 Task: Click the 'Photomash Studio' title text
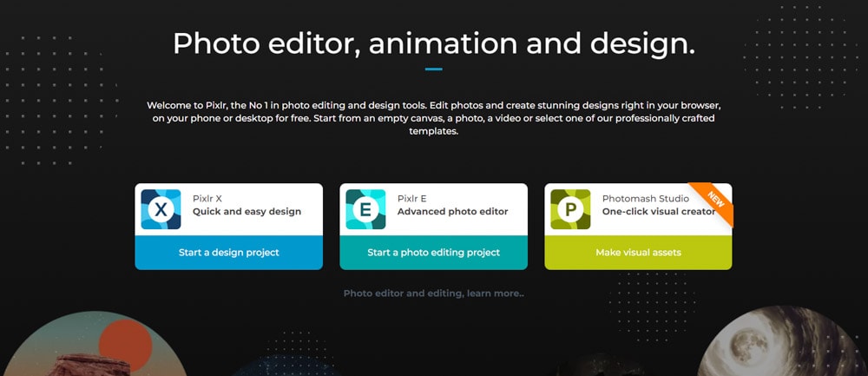point(646,198)
